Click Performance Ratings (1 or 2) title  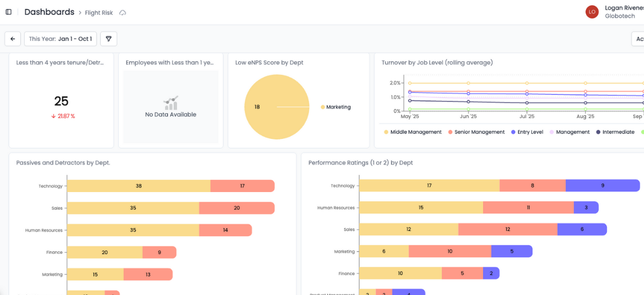(361, 163)
